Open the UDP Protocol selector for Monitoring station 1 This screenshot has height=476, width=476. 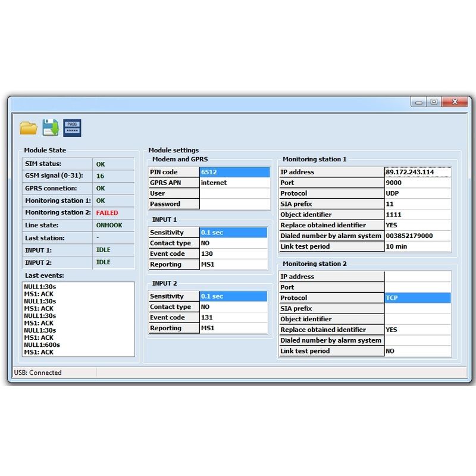[416, 193]
